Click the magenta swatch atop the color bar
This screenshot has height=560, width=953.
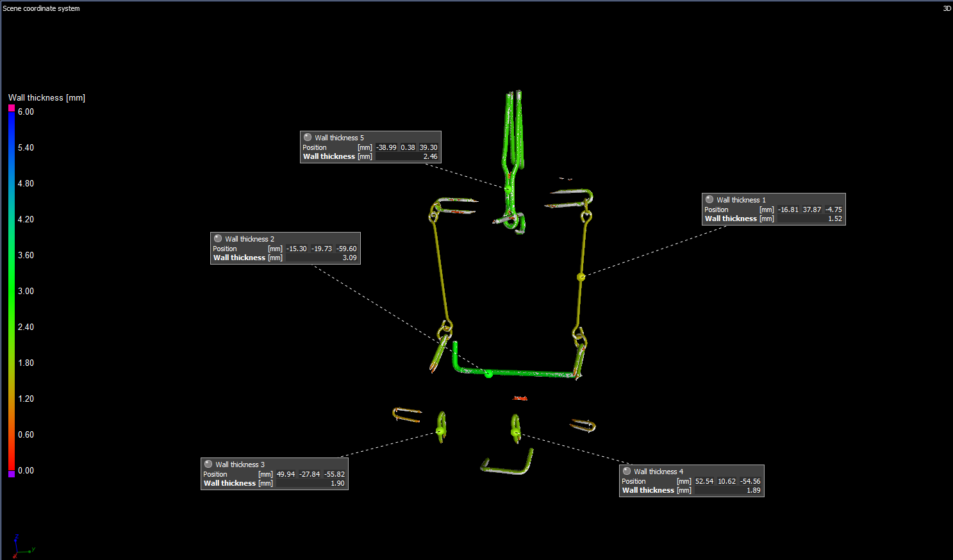(x=12, y=108)
